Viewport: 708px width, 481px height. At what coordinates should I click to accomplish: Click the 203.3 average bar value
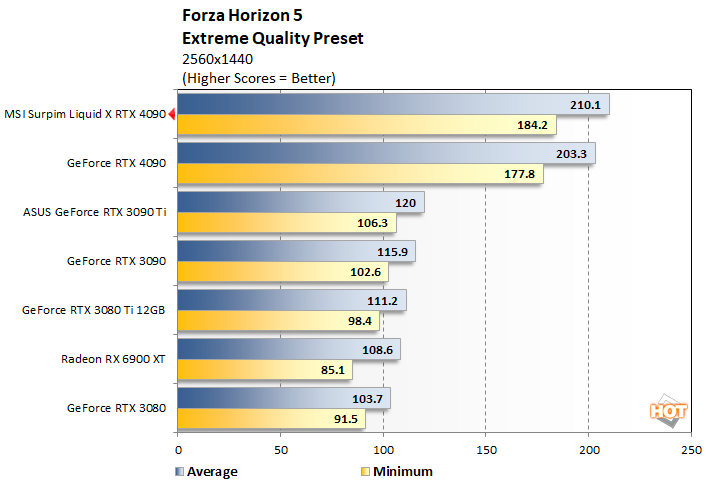point(571,154)
